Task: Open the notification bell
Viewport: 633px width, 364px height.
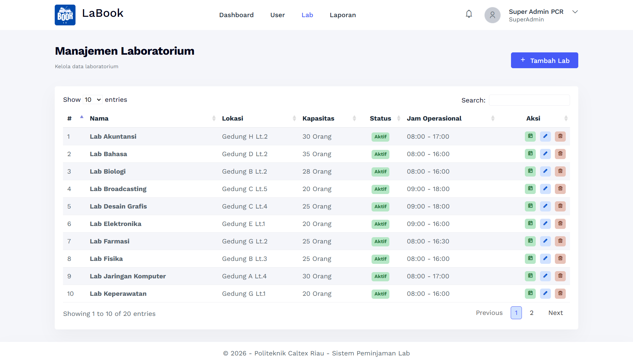Action: pyautogui.click(x=469, y=14)
